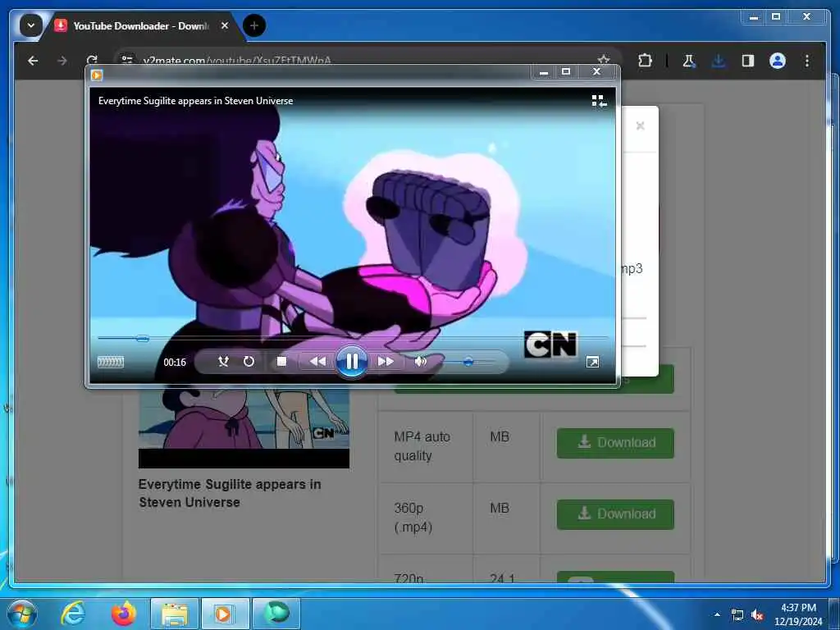View video in full screen mode

592,363
